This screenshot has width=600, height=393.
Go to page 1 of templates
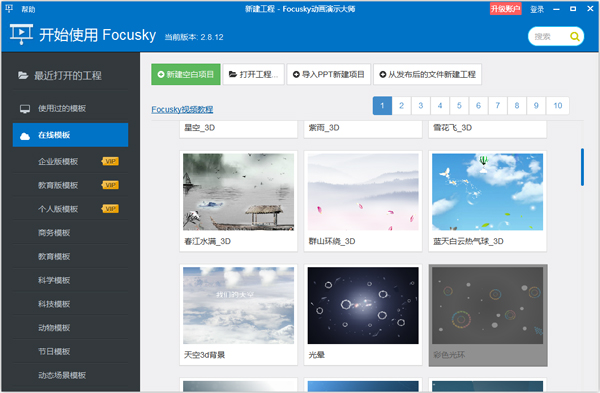382,106
